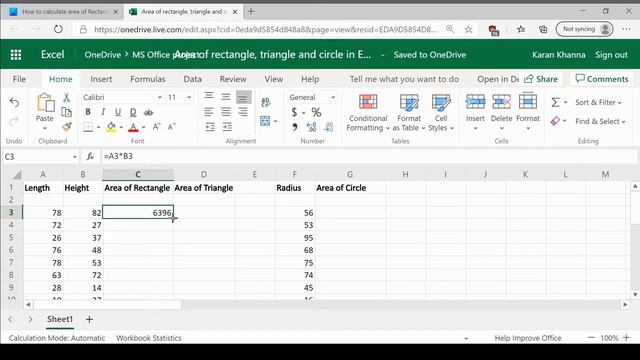
Task: Apply Comma Style format
Action: [295, 127]
